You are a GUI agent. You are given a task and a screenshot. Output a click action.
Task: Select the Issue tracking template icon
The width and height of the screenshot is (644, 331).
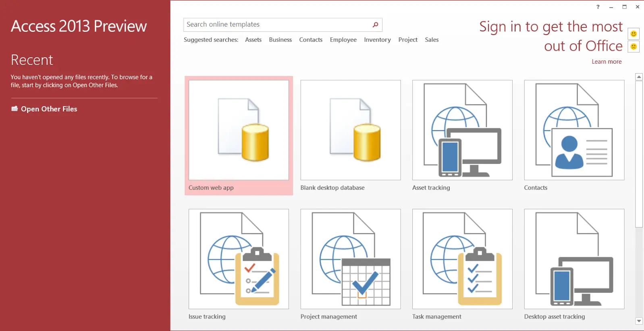click(x=239, y=259)
